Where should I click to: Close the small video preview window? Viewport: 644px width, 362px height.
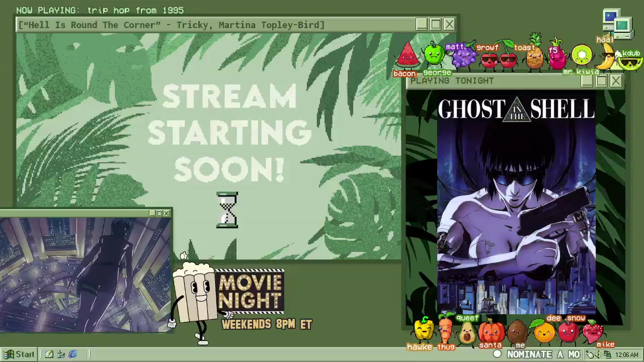point(166,213)
